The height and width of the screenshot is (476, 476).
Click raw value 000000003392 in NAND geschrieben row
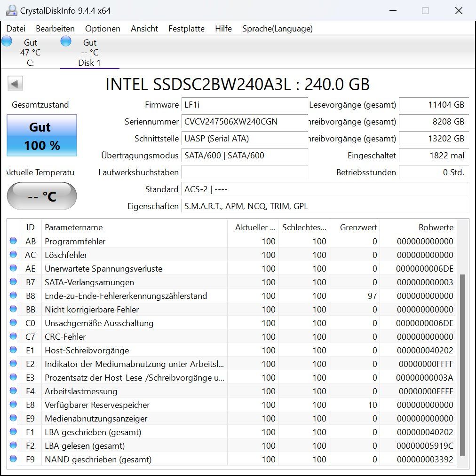click(425, 459)
